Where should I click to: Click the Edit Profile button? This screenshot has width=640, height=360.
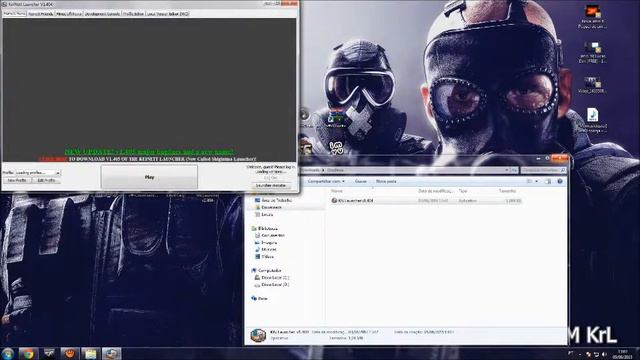click(x=46, y=180)
